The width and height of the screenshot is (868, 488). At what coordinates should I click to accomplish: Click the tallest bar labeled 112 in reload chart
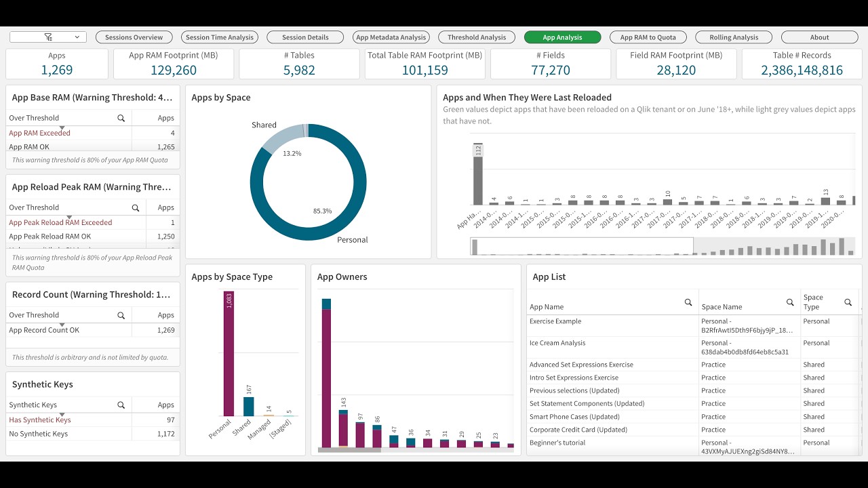478,174
